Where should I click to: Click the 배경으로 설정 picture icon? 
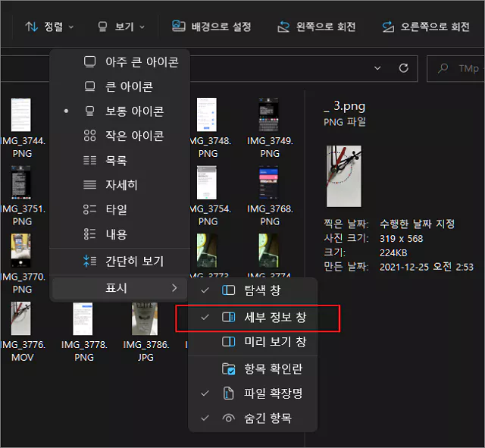(x=179, y=26)
